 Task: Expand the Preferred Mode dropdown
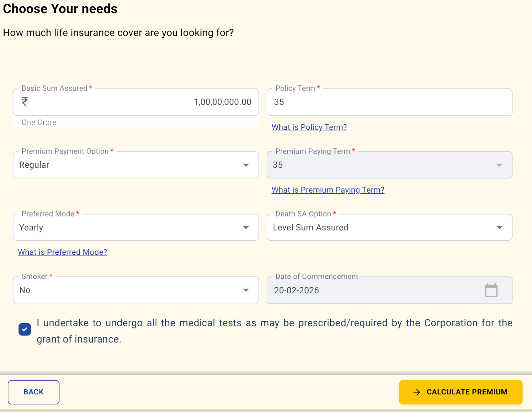point(246,227)
